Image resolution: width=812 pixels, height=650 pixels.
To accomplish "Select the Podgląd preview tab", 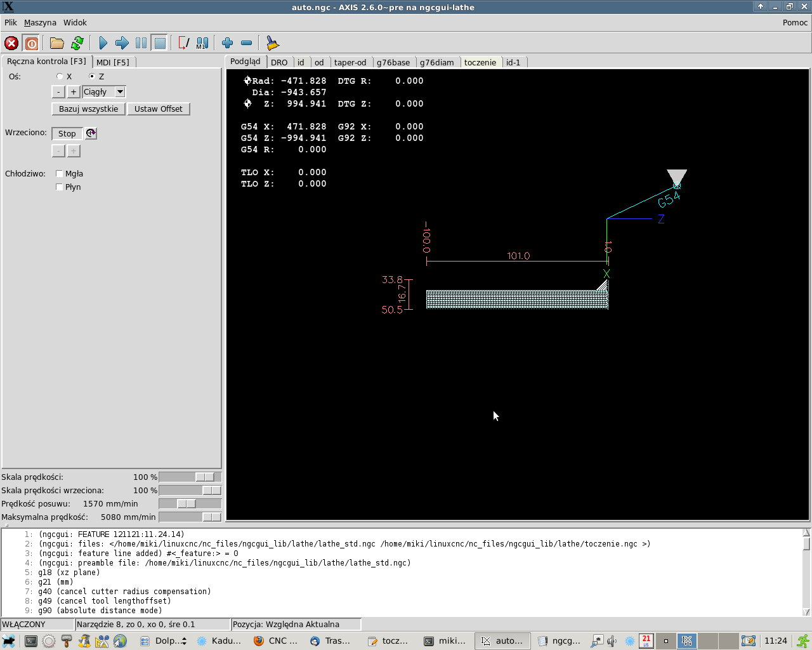I will [x=246, y=61].
